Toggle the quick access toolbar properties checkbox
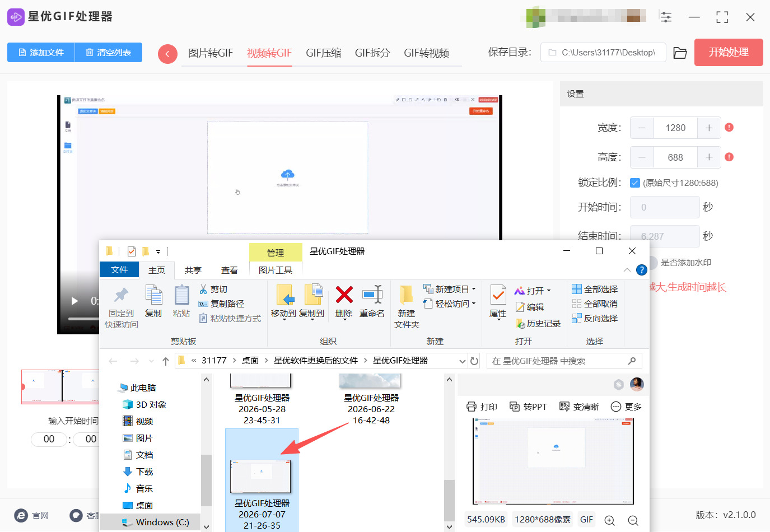 [132, 251]
